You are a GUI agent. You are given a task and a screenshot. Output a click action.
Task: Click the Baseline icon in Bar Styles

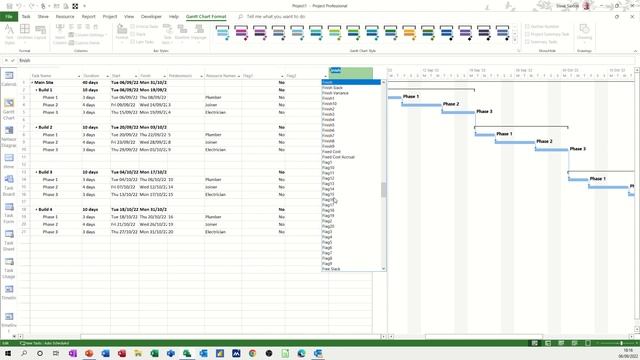click(x=182, y=32)
